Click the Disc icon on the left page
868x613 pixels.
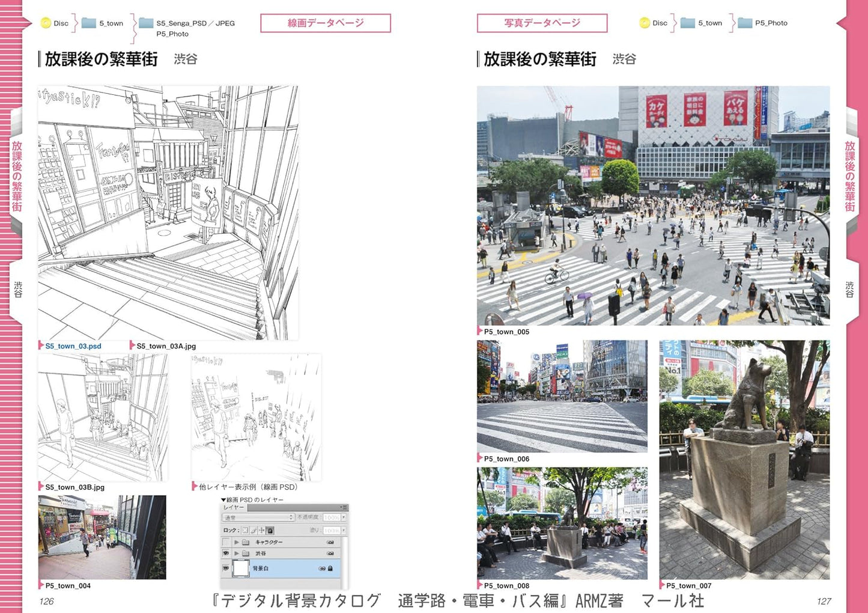pyautogui.click(x=46, y=23)
